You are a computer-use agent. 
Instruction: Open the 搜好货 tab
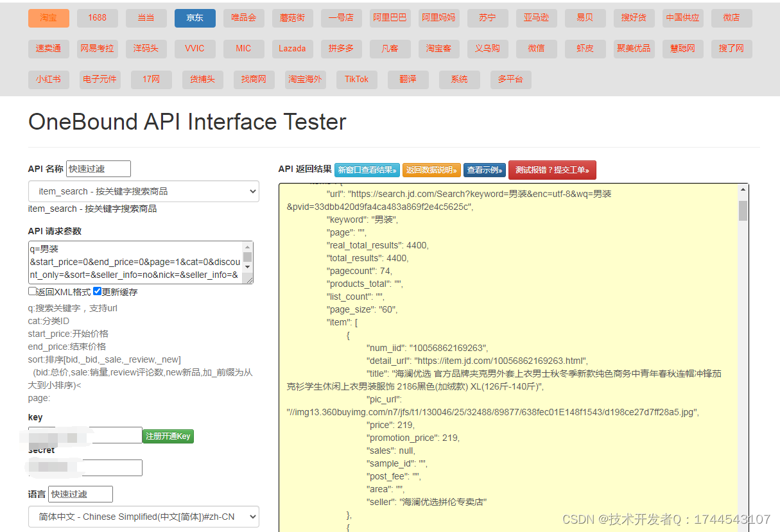(x=634, y=18)
